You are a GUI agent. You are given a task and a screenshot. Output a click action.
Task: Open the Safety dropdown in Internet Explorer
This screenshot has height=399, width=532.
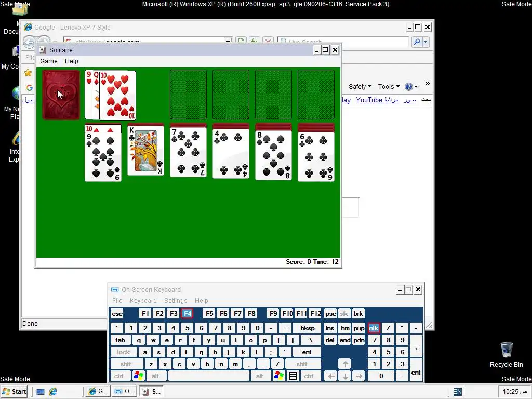tap(360, 87)
